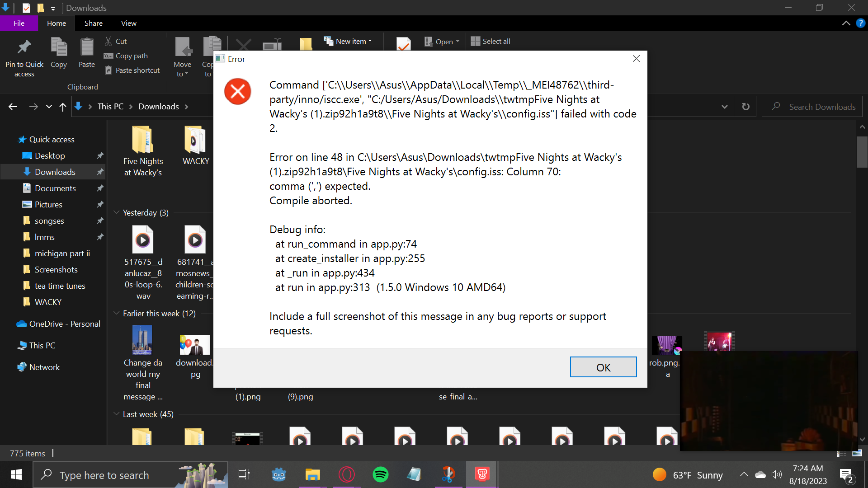Unpin Downloads from Quick access
Screen dimensions: 868x488
(100, 172)
